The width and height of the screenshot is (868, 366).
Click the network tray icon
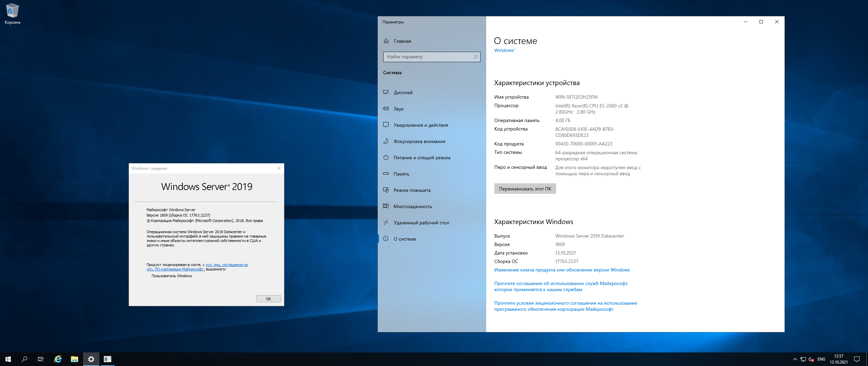[803, 359]
